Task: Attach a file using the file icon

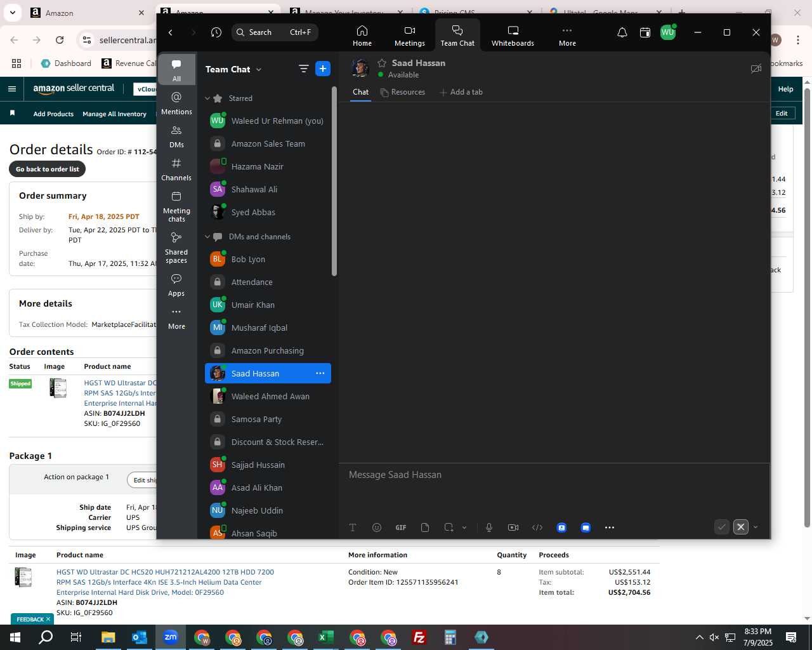Action: pos(425,527)
